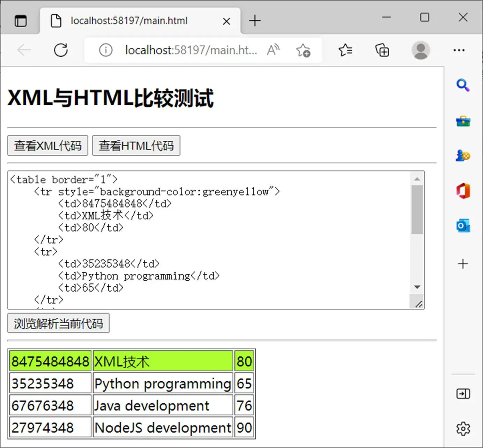Screen dimensions: 483x448
Task: Click the 浏览解析当前代码 button
Action: 58,323
